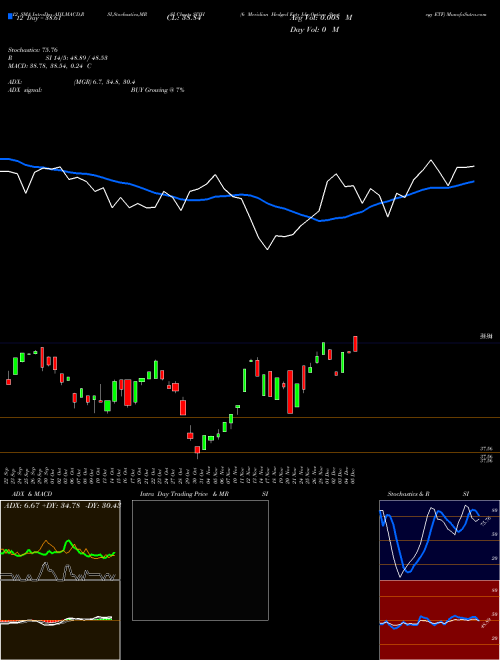Click the upper orange horizontal support line
Screen dimensions: 500x660
coord(250,418)
